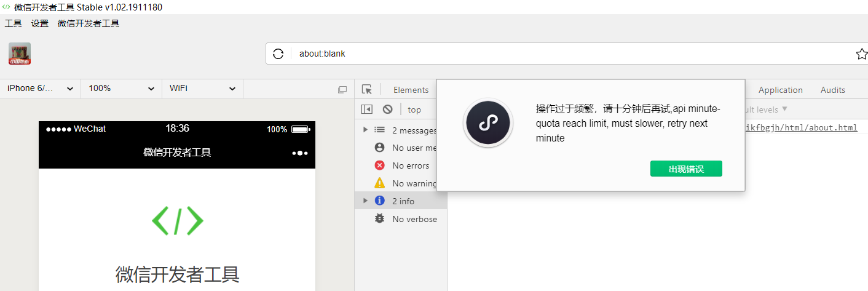Click the 18:36 clock in simulator
This screenshot has height=291, width=868.
point(177,129)
